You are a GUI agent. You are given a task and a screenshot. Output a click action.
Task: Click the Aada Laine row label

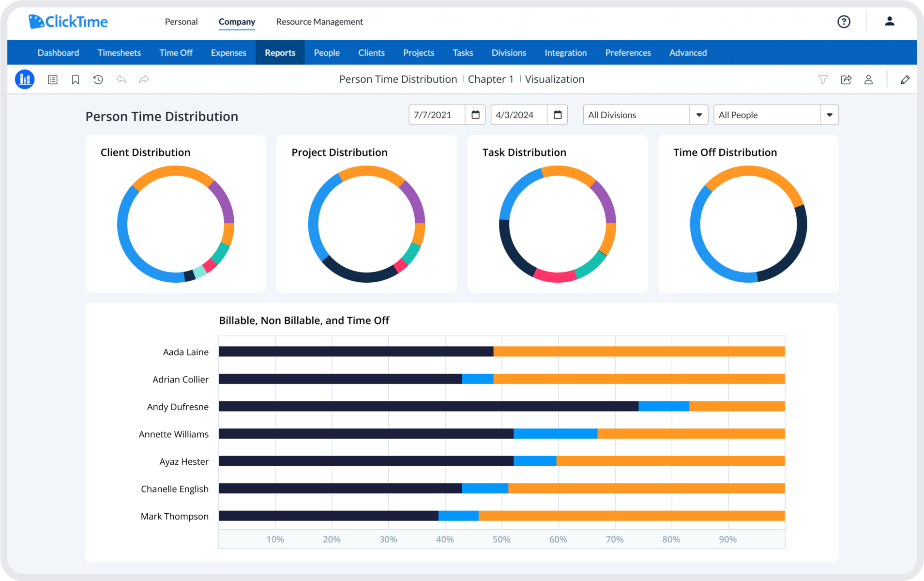coord(186,352)
